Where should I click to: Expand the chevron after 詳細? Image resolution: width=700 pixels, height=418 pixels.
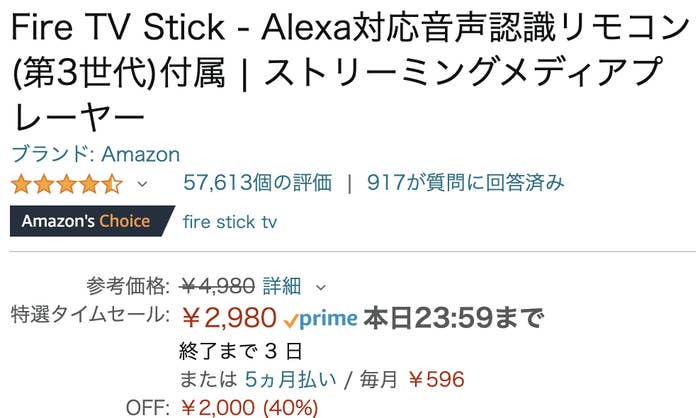click(x=321, y=287)
